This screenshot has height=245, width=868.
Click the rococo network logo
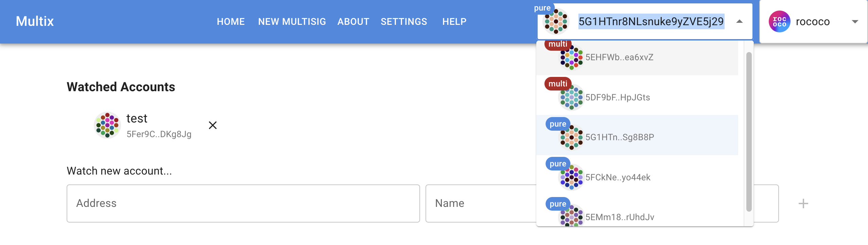coord(779,21)
